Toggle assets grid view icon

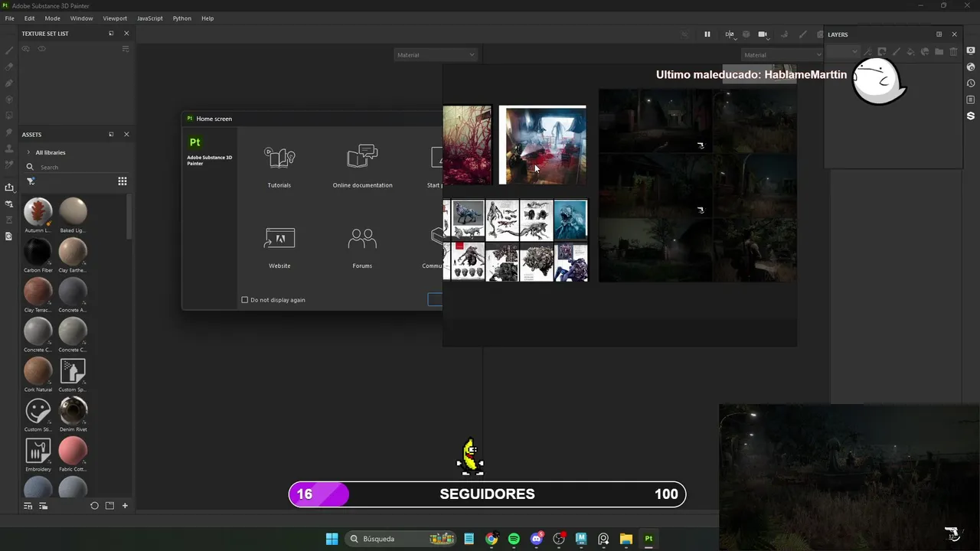click(122, 181)
